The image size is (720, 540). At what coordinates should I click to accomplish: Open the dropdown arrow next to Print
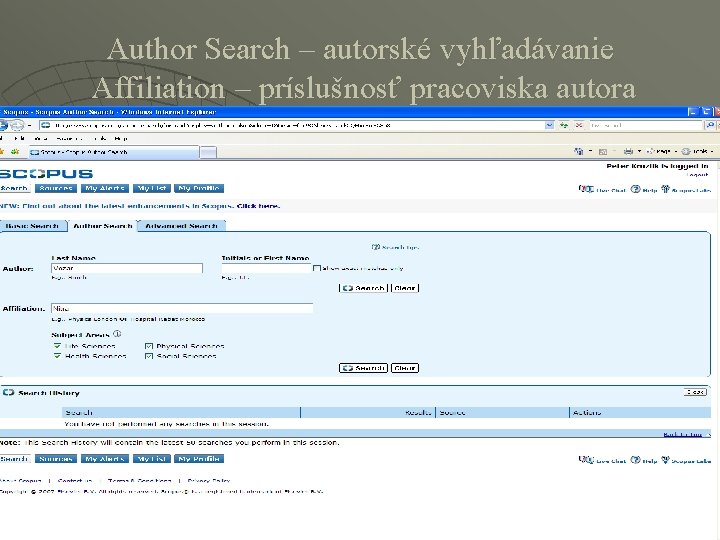click(x=639, y=151)
